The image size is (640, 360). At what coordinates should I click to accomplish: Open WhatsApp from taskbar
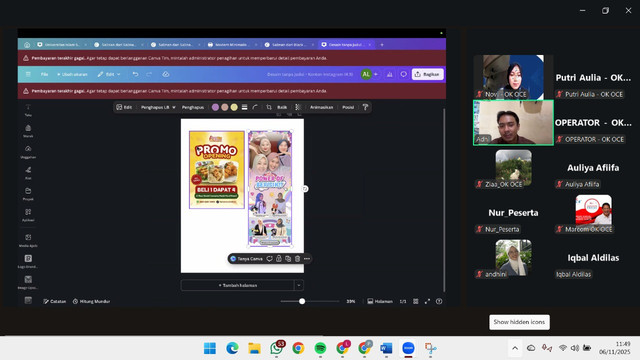click(x=276, y=348)
